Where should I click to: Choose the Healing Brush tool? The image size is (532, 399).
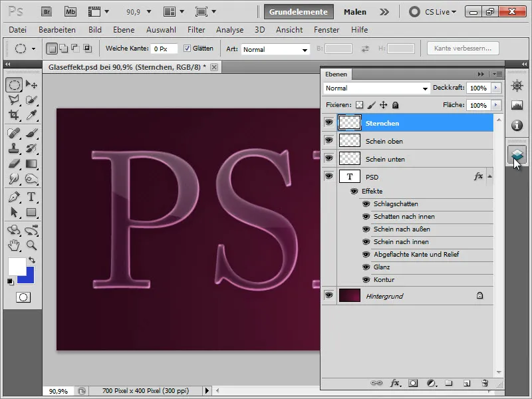tap(14, 133)
